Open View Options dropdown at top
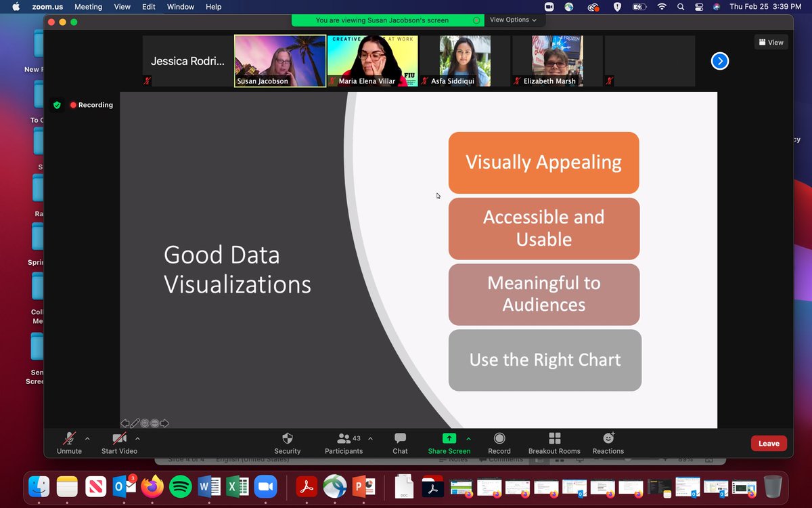This screenshot has width=812, height=508. (x=513, y=20)
